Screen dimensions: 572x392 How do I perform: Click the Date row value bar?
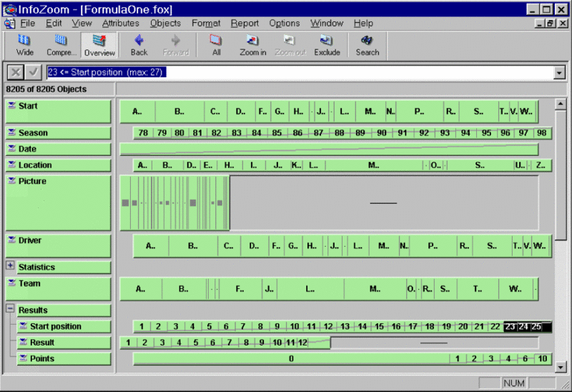[329, 149]
